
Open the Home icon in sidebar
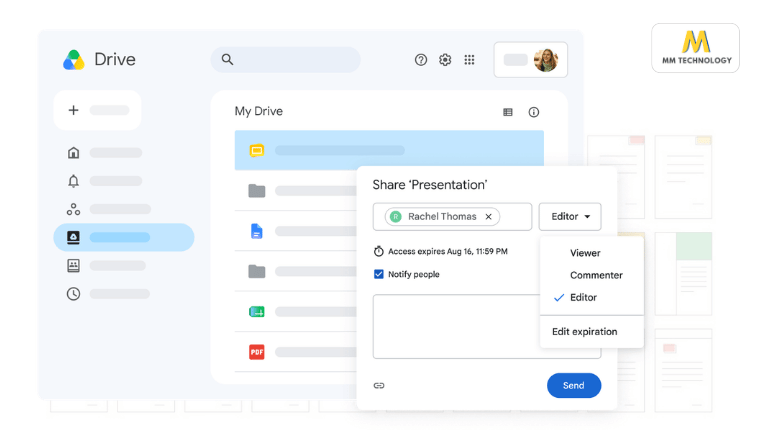pos(73,153)
